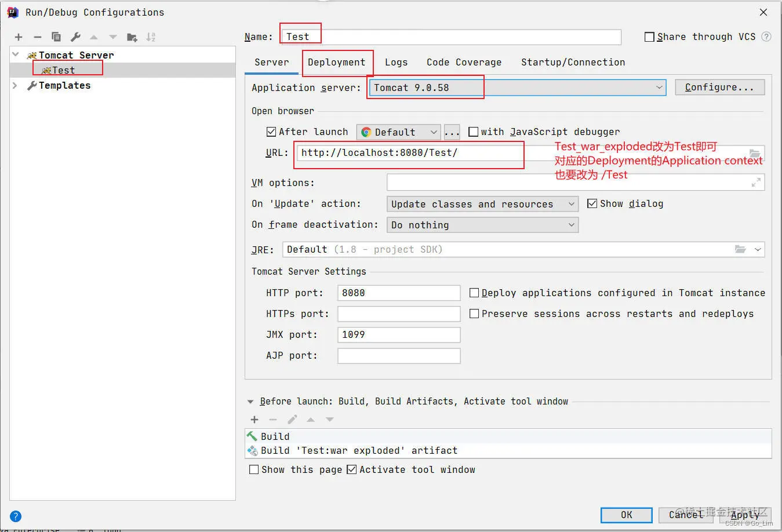The width and height of the screenshot is (782, 532).
Task: Collapse Tomcat Server tree node
Action: [x=16, y=54]
